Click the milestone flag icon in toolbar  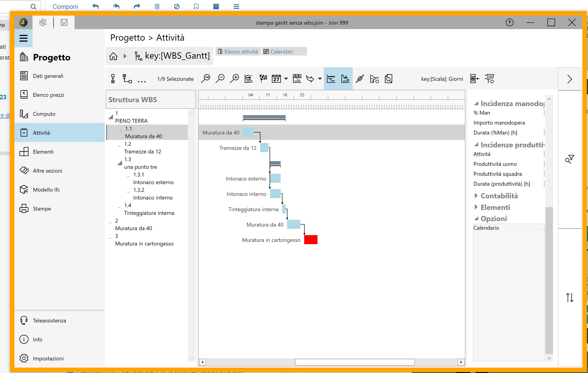coord(263,79)
